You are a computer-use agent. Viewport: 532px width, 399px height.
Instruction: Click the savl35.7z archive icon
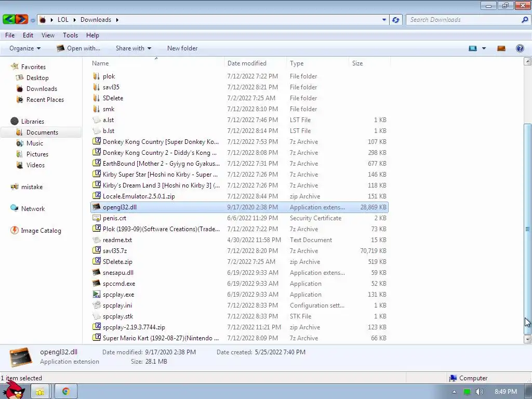pyautogui.click(x=96, y=250)
